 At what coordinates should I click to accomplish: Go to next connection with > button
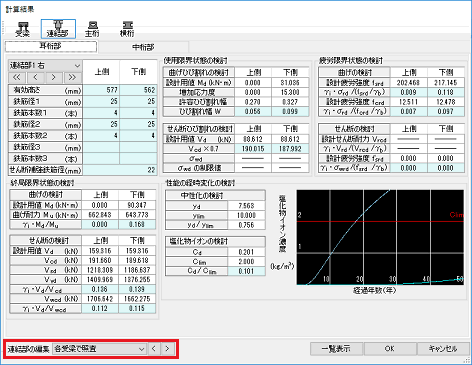click(54, 78)
